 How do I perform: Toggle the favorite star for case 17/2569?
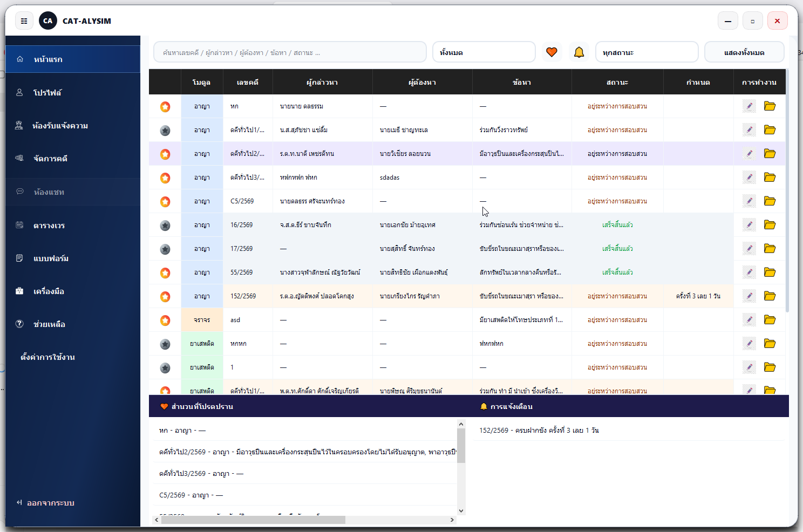pyautogui.click(x=165, y=249)
